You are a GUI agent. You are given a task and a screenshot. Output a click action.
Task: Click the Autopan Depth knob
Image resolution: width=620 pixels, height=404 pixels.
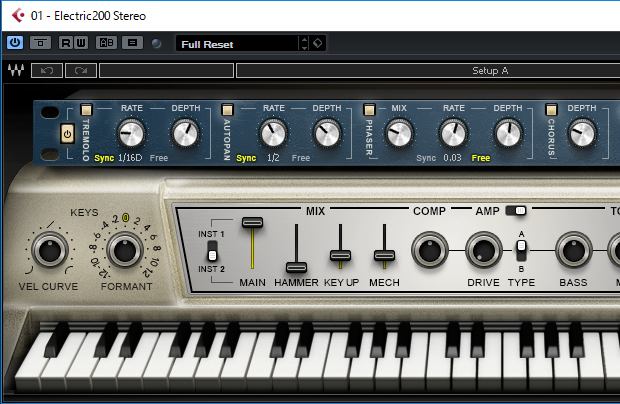tap(327, 134)
